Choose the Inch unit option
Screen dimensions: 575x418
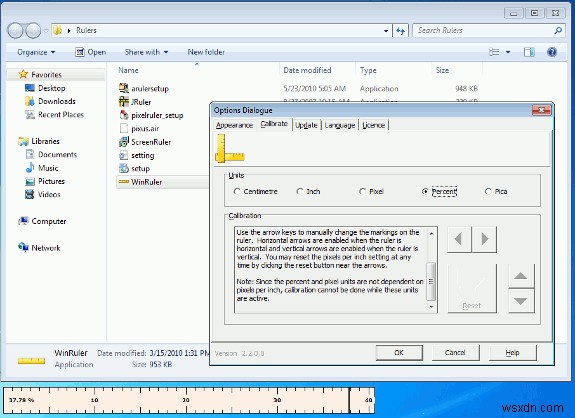(x=300, y=191)
